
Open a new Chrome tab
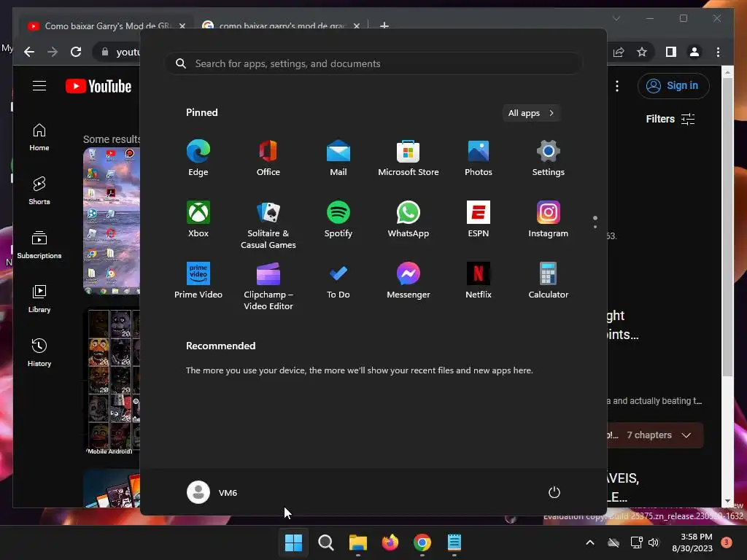point(384,25)
